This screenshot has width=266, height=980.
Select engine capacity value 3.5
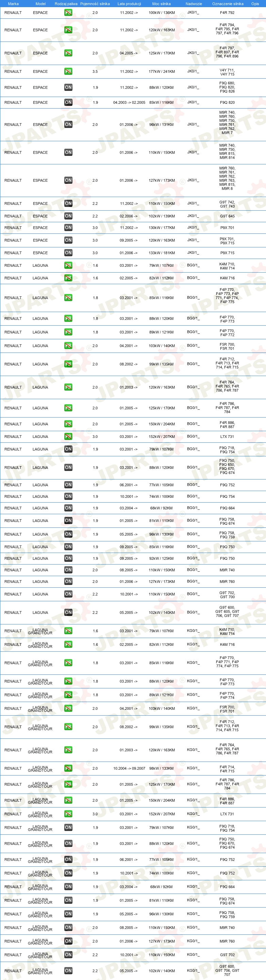pyautogui.click(x=95, y=71)
